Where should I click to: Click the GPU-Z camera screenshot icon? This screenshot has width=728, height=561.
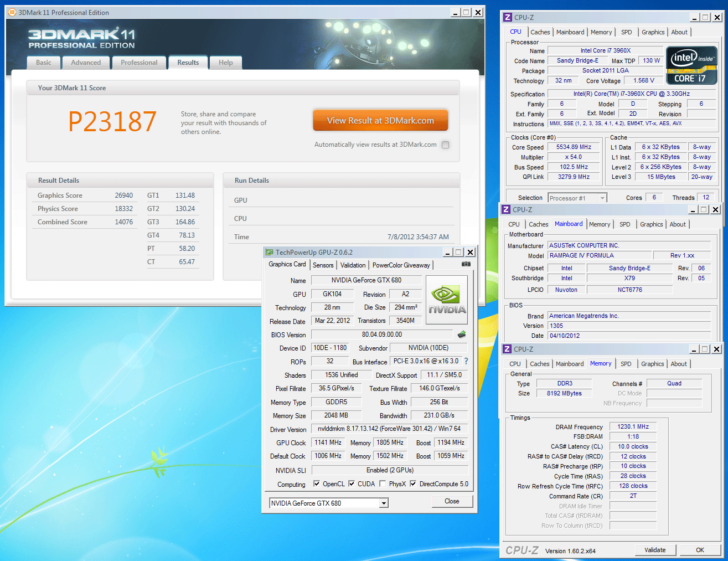466,264
